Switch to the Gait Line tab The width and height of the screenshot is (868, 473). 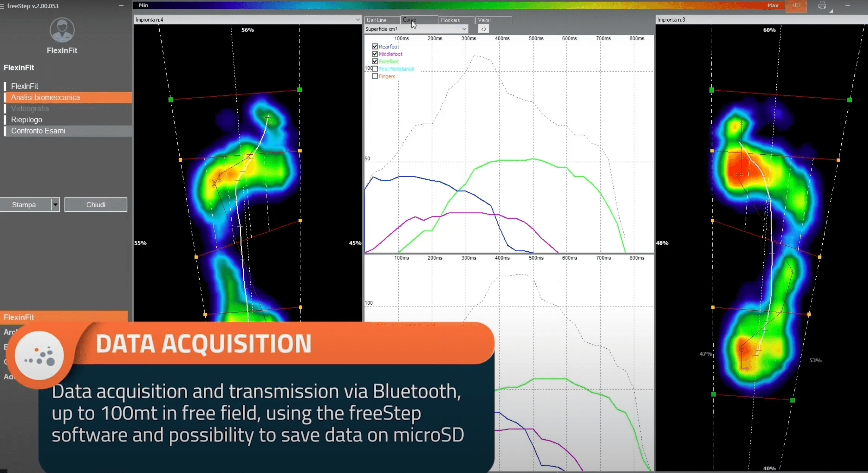[376, 20]
